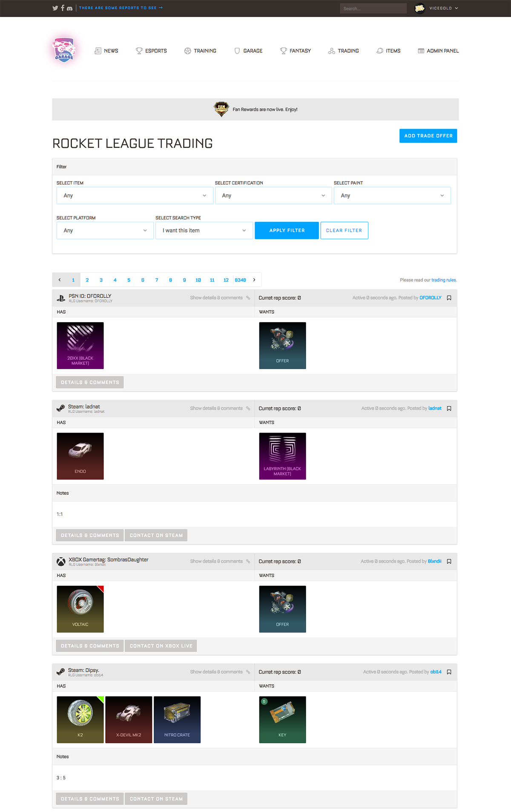Type in the top Search field
The image size is (511, 812).
(x=373, y=9)
